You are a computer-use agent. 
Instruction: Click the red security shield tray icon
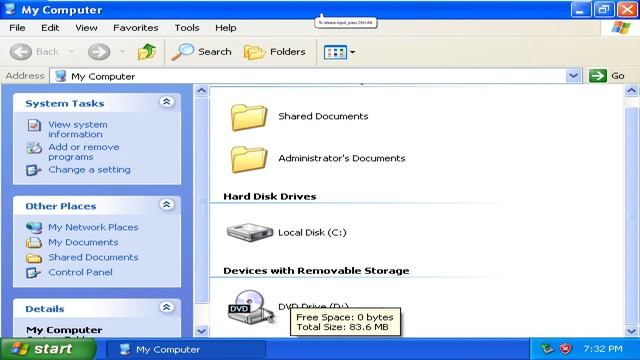[x=565, y=349]
